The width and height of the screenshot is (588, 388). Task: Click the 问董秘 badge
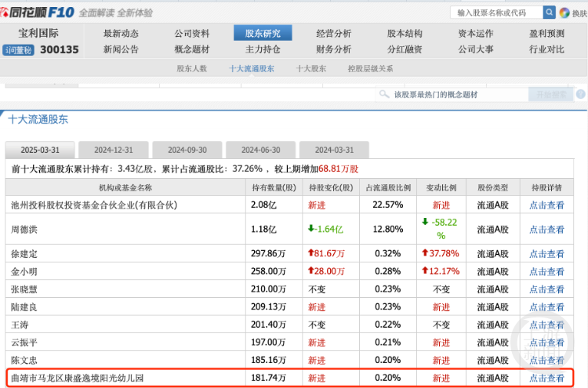17,49
